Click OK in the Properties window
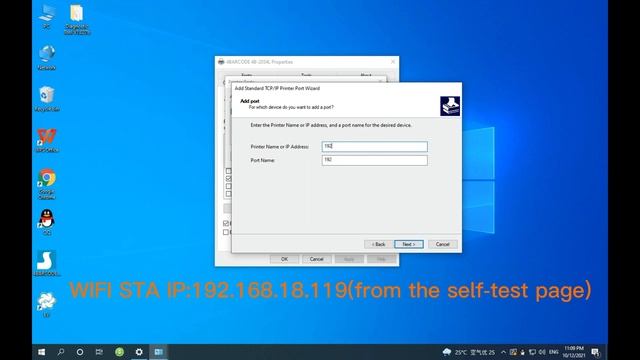Image resolution: width=640 pixels, height=360 pixels. point(284,259)
